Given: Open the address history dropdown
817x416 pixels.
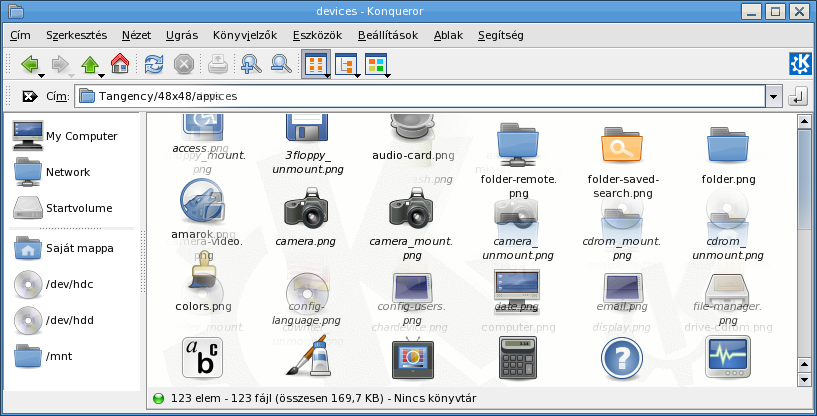Looking at the screenshot, I should click(773, 96).
